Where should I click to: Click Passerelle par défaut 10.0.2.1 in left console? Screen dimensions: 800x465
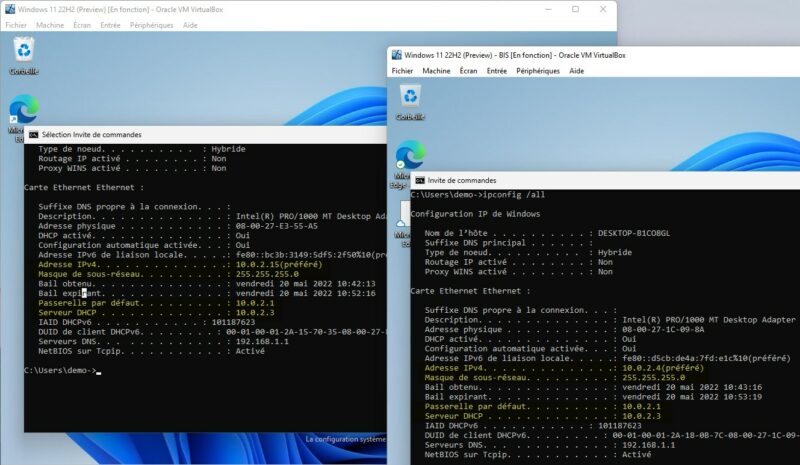point(156,303)
